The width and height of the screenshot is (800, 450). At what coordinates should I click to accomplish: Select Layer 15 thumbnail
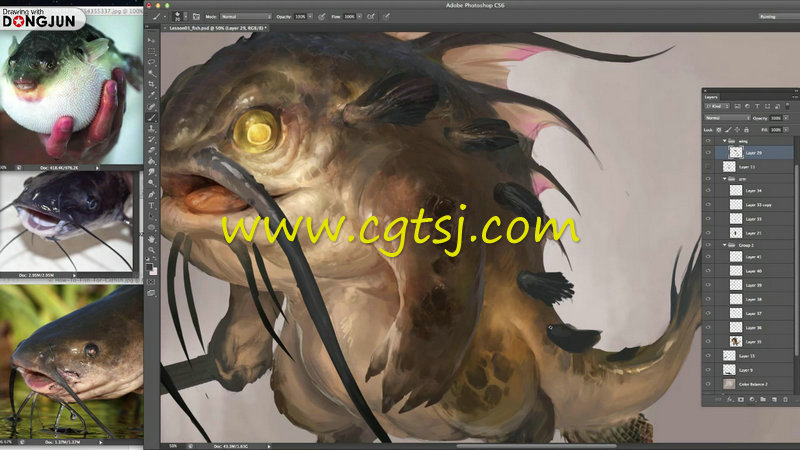(x=730, y=356)
